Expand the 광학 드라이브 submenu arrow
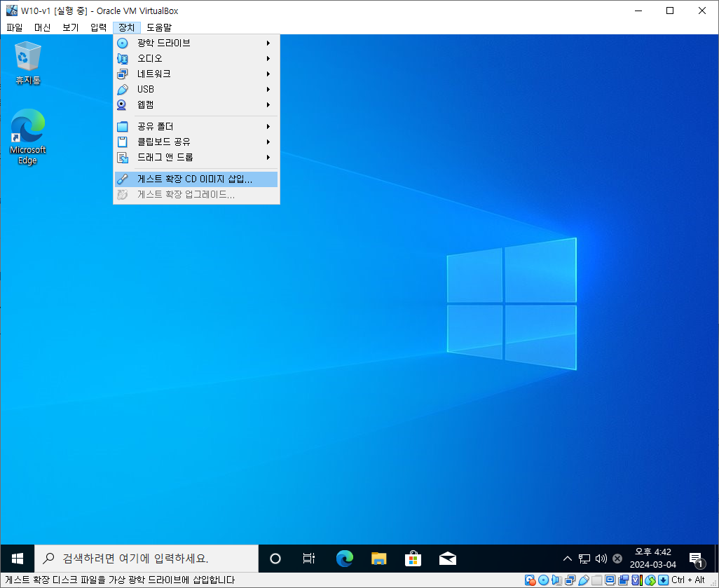719x588 pixels. pos(268,43)
